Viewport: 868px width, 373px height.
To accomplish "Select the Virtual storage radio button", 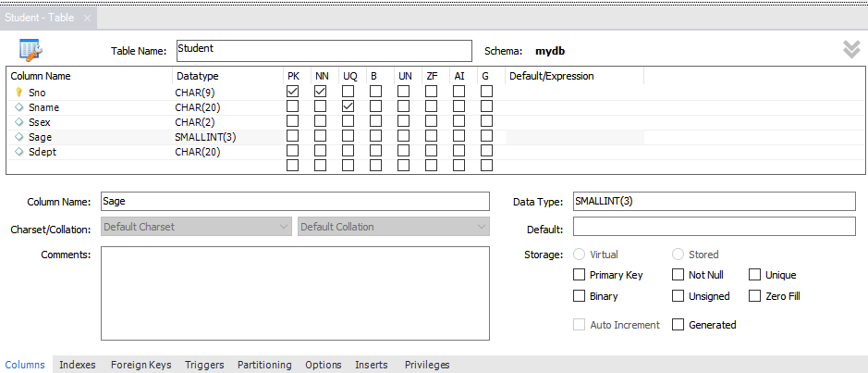I will [x=580, y=255].
